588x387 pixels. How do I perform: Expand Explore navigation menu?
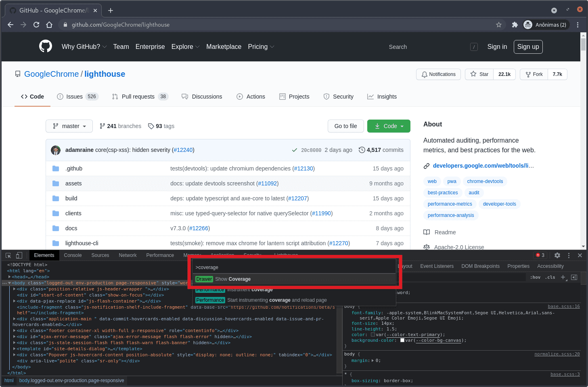(x=185, y=46)
